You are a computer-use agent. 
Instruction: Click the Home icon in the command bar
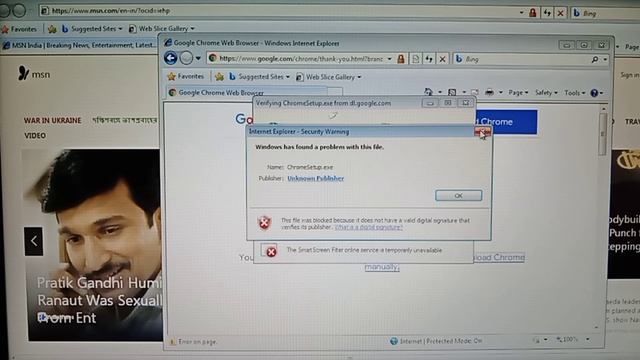click(428, 92)
